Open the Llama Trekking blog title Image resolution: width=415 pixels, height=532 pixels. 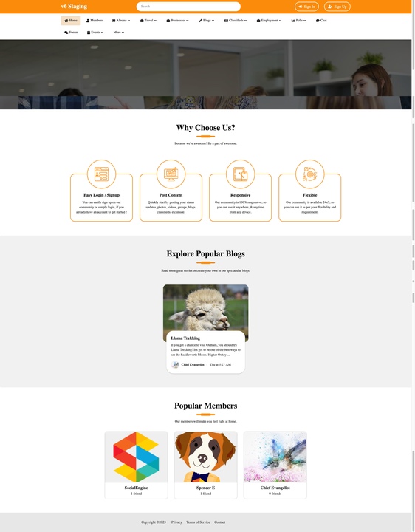click(185, 338)
